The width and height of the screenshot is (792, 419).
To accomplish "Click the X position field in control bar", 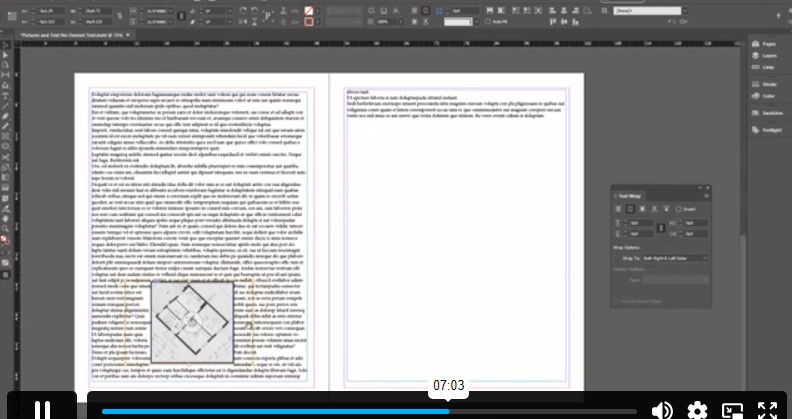I will tap(51, 11).
